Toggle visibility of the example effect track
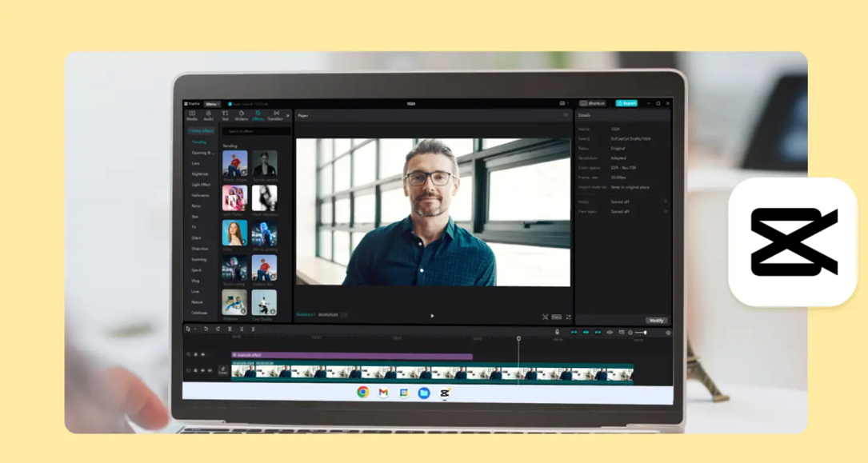The height and width of the screenshot is (463, 868). pyautogui.click(x=203, y=354)
